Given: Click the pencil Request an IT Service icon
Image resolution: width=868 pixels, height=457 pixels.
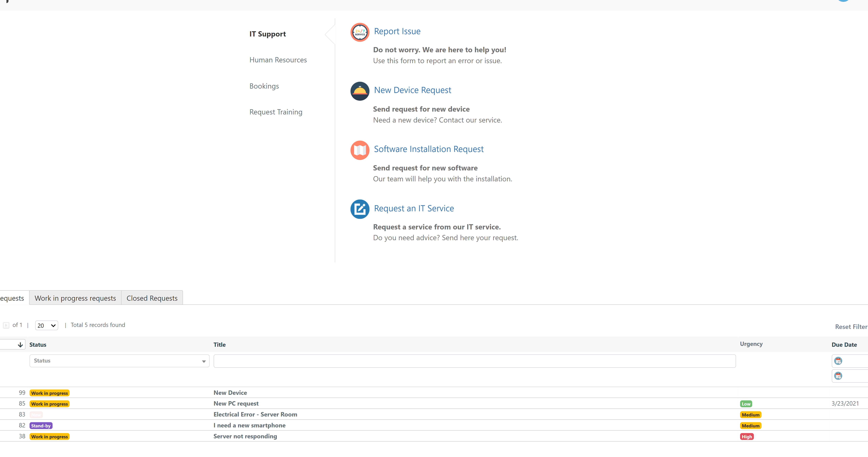Looking at the screenshot, I should click(359, 209).
